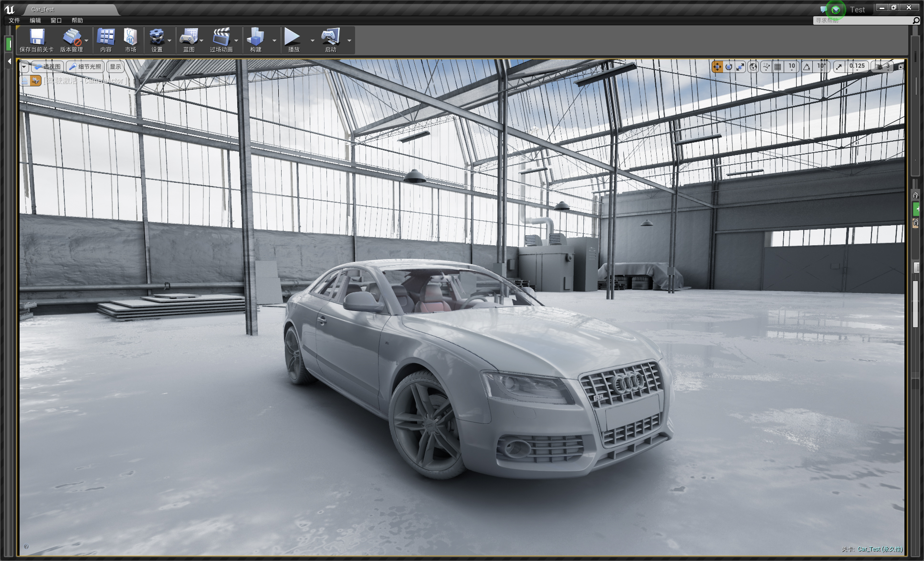Viewport: 924px width, 561px height.
Task: Click the Launch (启动) toolbar icon
Action: (x=330, y=38)
